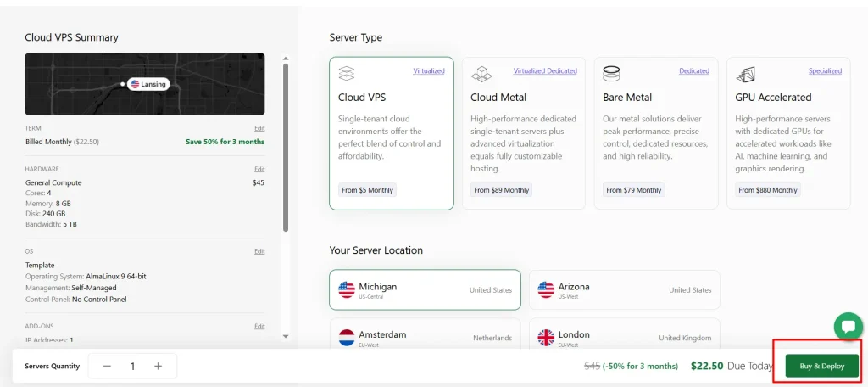Image resolution: width=868 pixels, height=387 pixels.
Task: Click the Michigan US flag icon
Action: [x=347, y=289]
